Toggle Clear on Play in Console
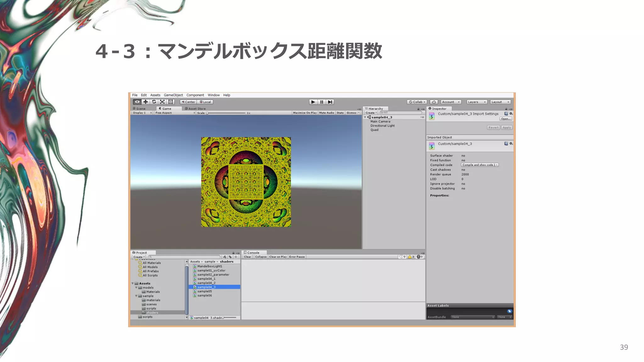The height and width of the screenshot is (362, 644). (x=278, y=257)
